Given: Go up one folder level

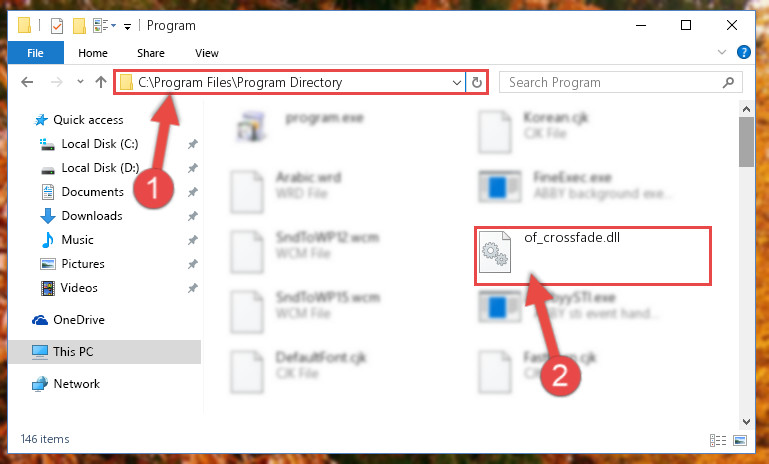Looking at the screenshot, I should (101, 82).
